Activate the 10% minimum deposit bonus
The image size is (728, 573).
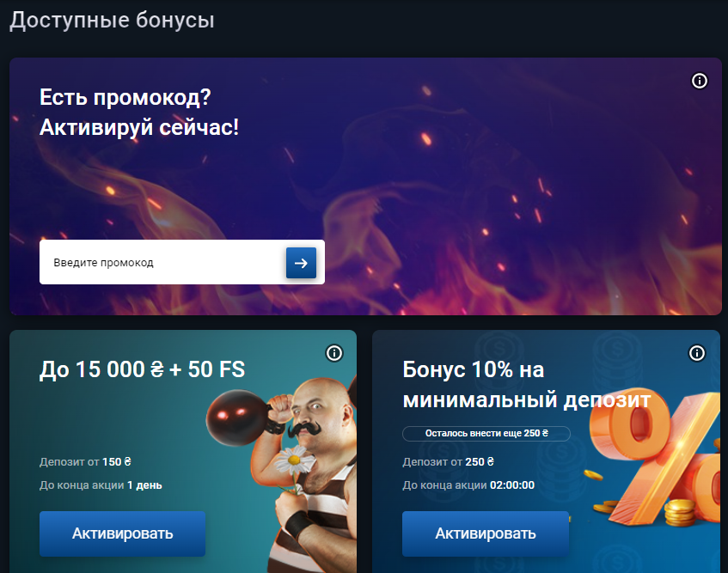[x=486, y=533]
